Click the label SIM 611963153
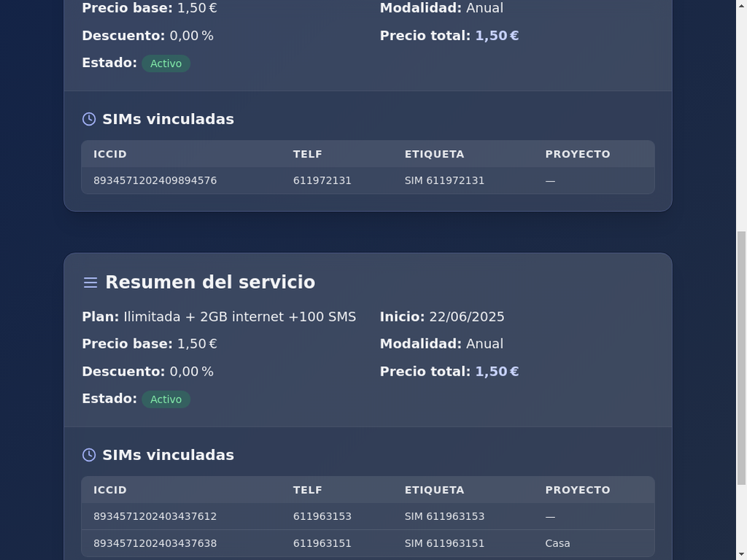This screenshot has height=560, width=747. [x=444, y=516]
